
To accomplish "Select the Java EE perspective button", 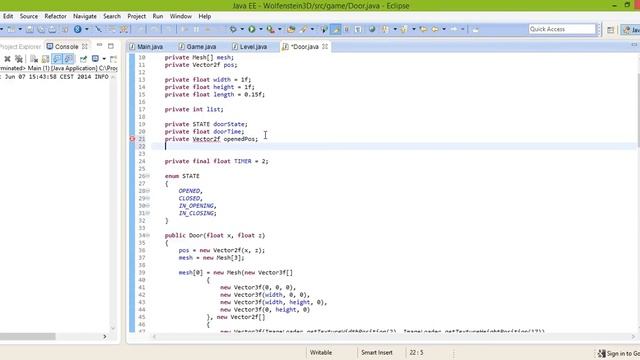I will (x=630, y=29).
